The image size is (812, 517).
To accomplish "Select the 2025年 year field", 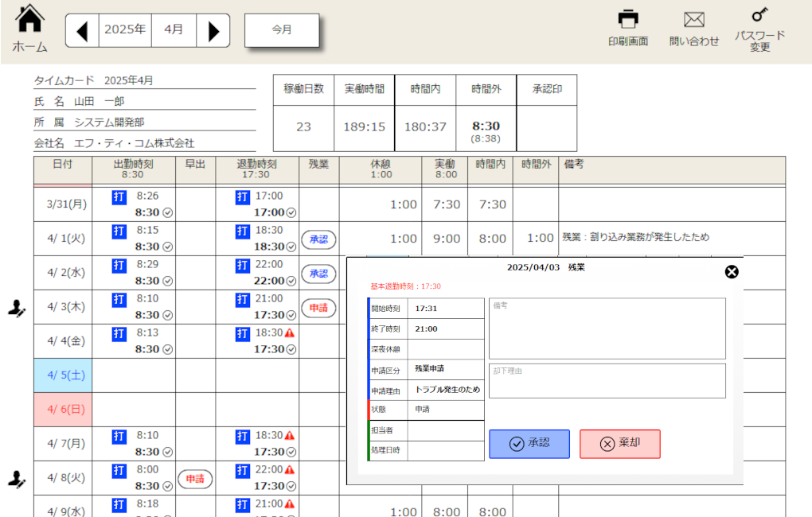I will point(125,29).
